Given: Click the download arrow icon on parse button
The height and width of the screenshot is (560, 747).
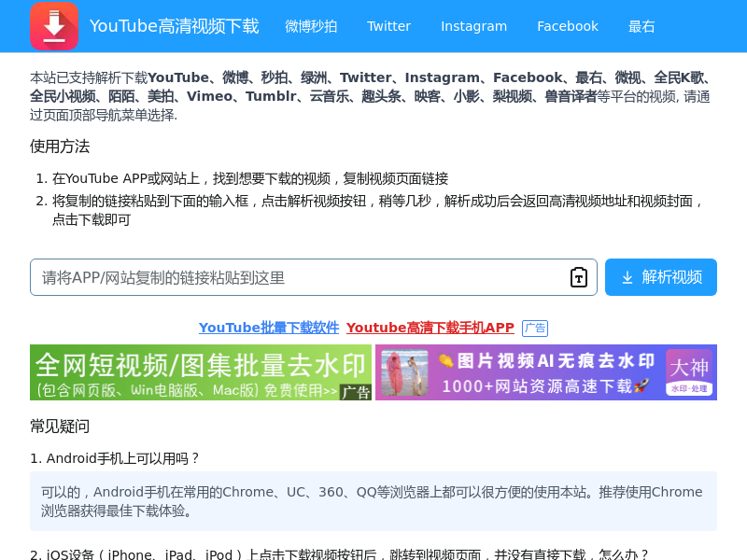Looking at the screenshot, I should tap(627, 277).
